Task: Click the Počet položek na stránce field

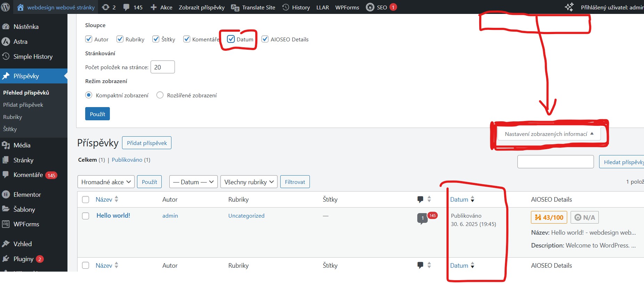Action: click(x=162, y=67)
